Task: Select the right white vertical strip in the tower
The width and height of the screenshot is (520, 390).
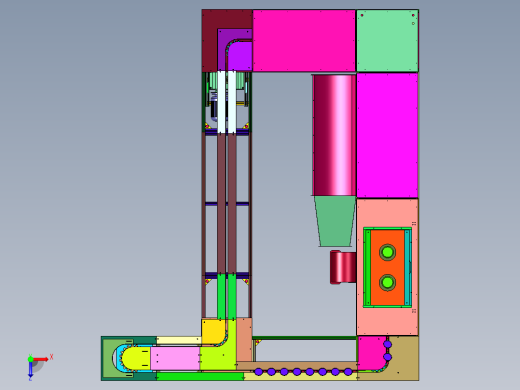Action: pyautogui.click(x=232, y=102)
